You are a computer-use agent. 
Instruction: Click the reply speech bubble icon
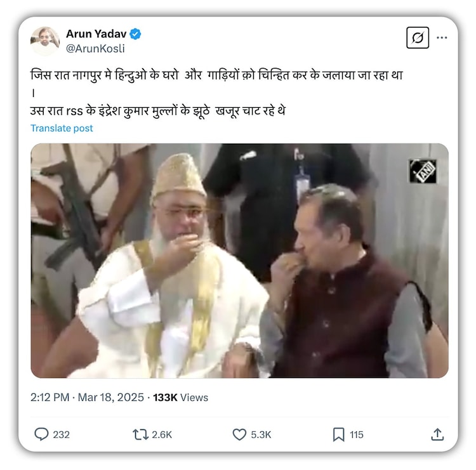[41, 434]
